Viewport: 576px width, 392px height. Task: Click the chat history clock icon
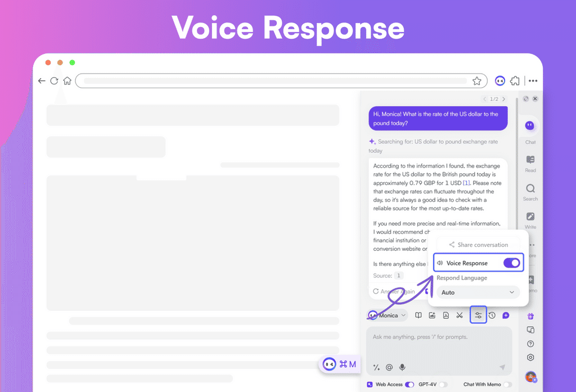coord(492,316)
